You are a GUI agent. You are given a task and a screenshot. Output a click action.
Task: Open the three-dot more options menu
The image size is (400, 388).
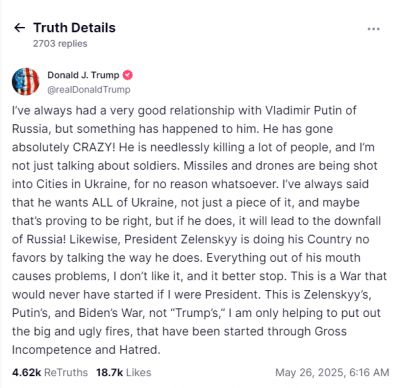pos(374,29)
